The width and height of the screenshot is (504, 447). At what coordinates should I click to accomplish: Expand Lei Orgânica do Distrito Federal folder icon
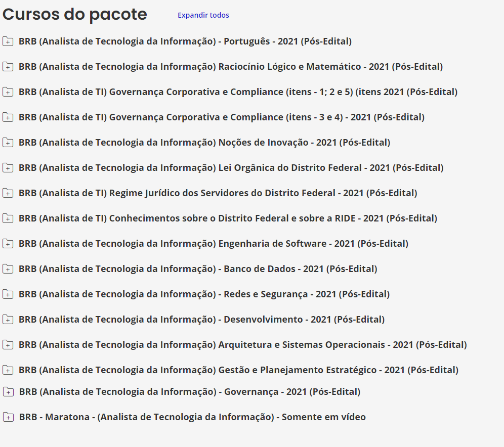pyautogui.click(x=8, y=168)
